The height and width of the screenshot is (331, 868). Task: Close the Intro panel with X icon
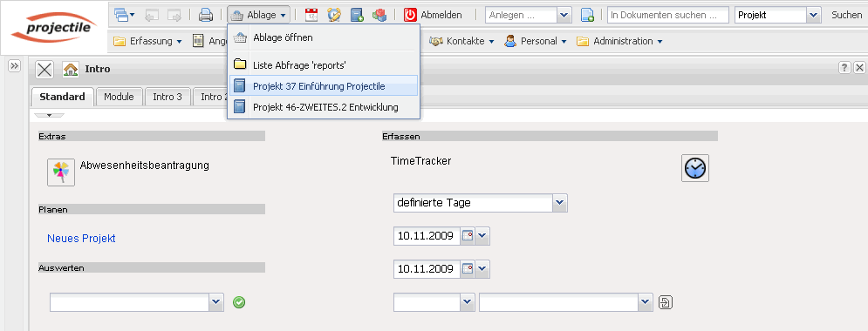click(x=44, y=69)
